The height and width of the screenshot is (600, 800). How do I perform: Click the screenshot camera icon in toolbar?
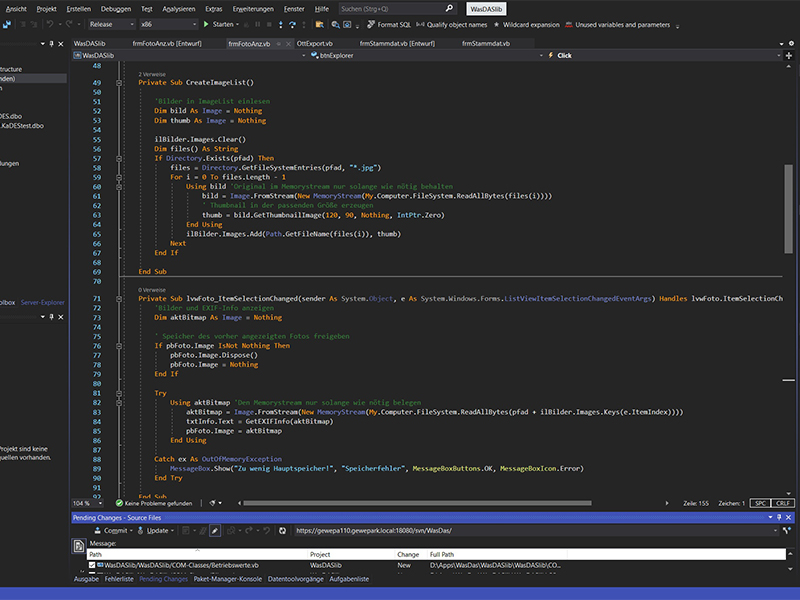point(347,24)
